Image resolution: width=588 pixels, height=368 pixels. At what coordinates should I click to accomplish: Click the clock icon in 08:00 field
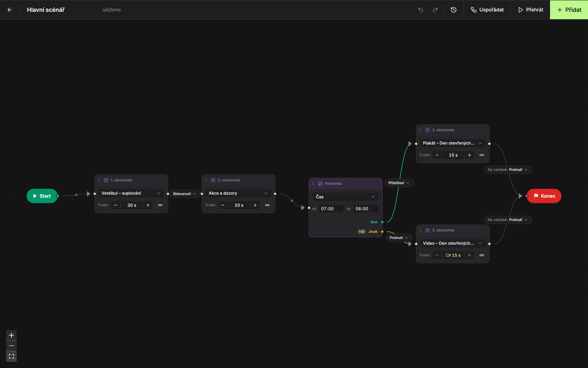(x=375, y=209)
